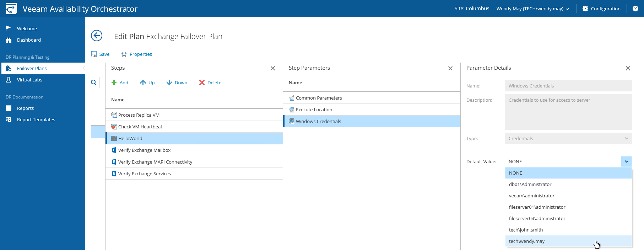
Task: Select the Process Replica VM step row
Action: (194, 115)
